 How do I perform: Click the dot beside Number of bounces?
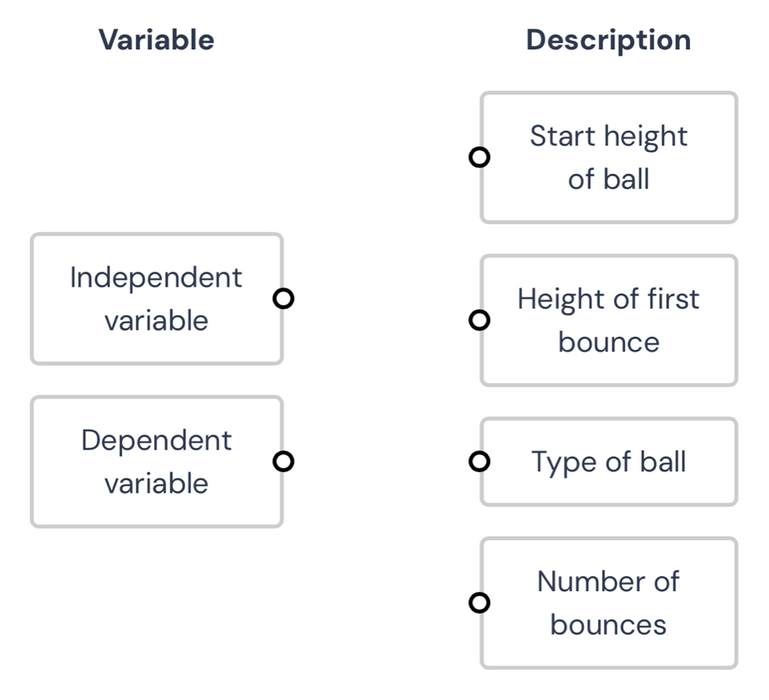click(x=481, y=601)
